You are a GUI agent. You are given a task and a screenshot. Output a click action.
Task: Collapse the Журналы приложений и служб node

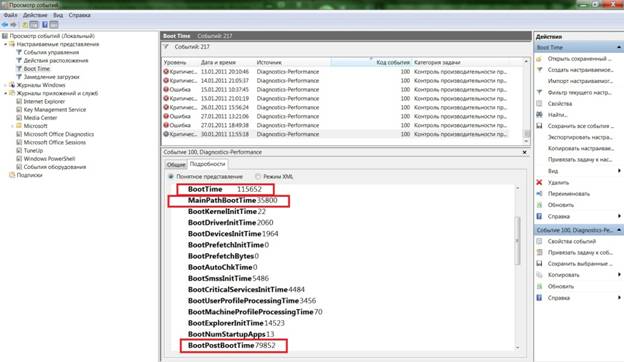coord(5,93)
